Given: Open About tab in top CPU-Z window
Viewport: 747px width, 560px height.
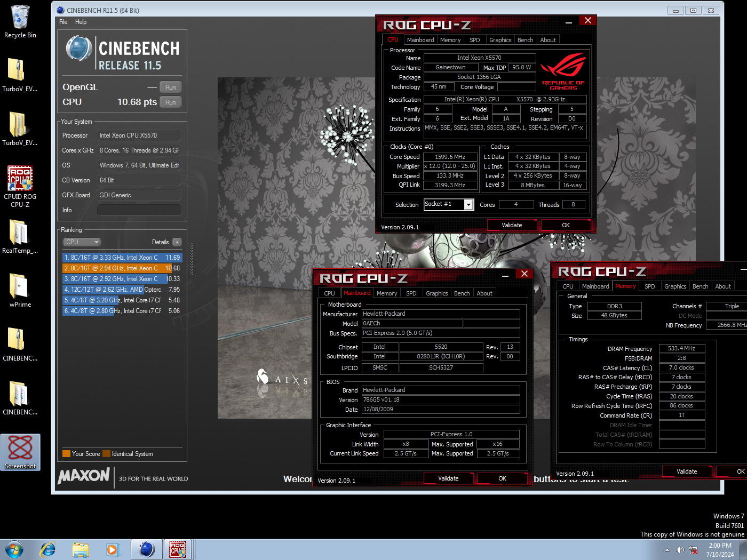Looking at the screenshot, I should coord(548,40).
